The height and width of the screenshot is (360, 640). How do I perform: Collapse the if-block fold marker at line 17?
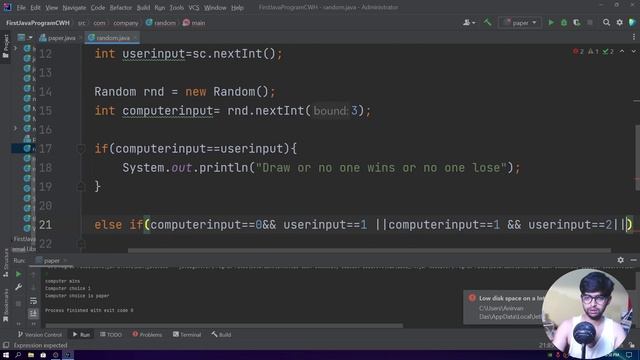click(x=81, y=149)
